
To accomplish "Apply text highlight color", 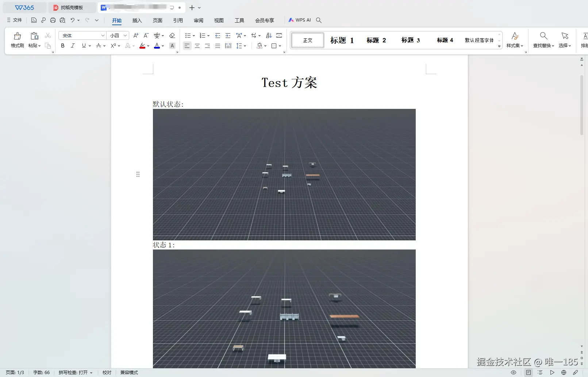I will coord(142,46).
